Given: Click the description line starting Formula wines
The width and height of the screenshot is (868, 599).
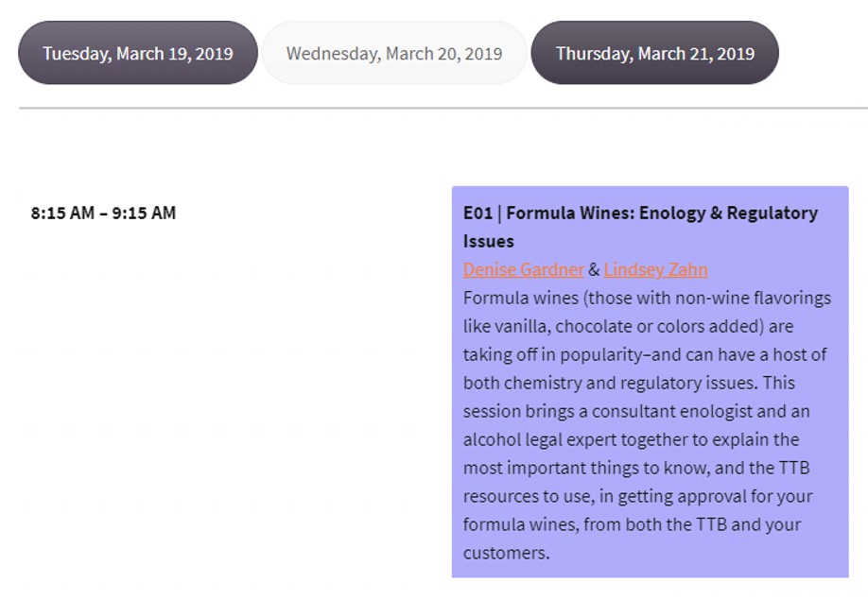Looking at the screenshot, I should (647, 299).
